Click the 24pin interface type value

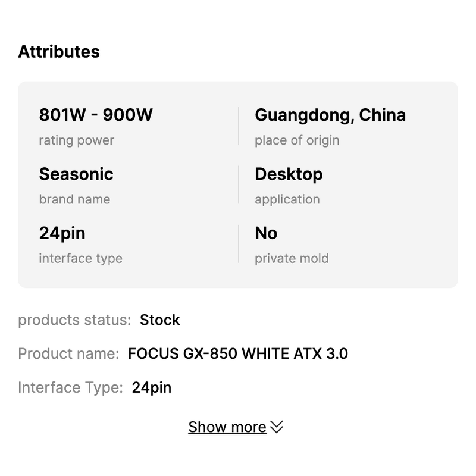pos(61,233)
